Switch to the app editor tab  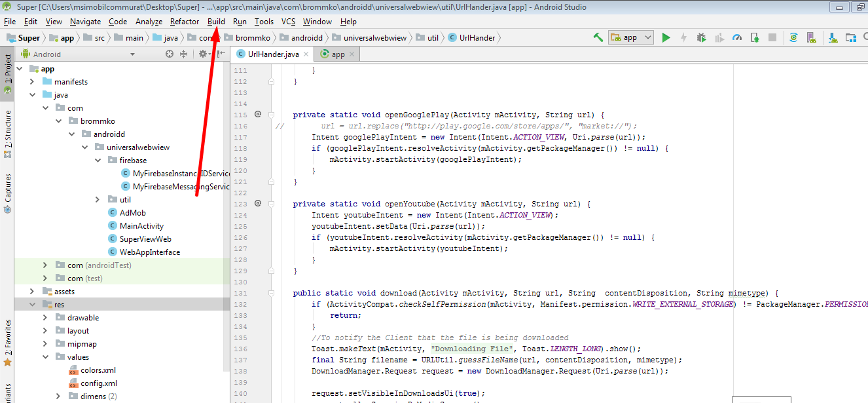338,54
